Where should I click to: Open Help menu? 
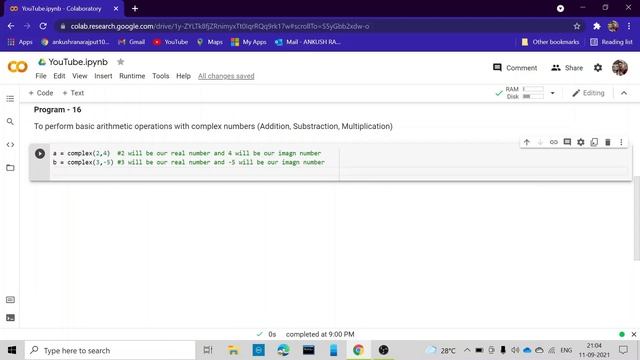(183, 76)
